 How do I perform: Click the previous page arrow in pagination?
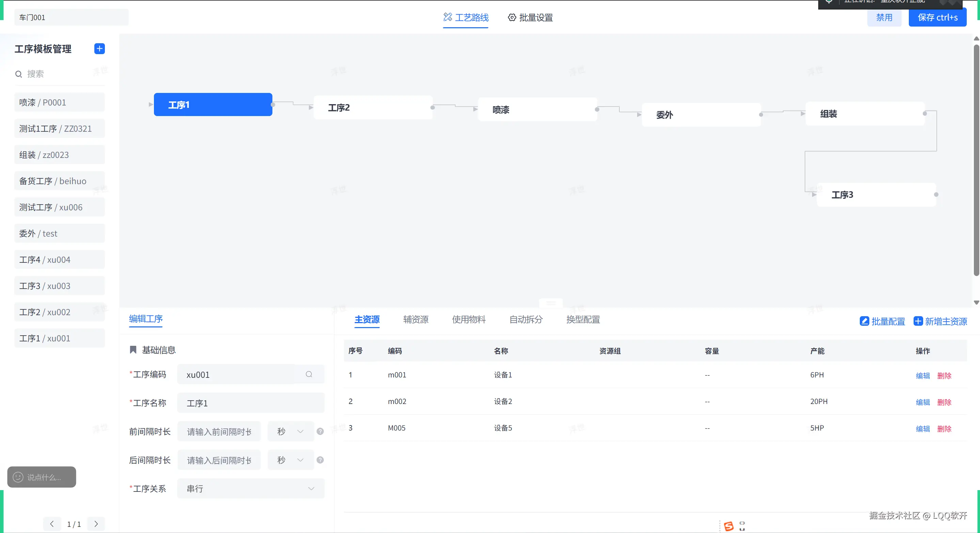point(52,524)
